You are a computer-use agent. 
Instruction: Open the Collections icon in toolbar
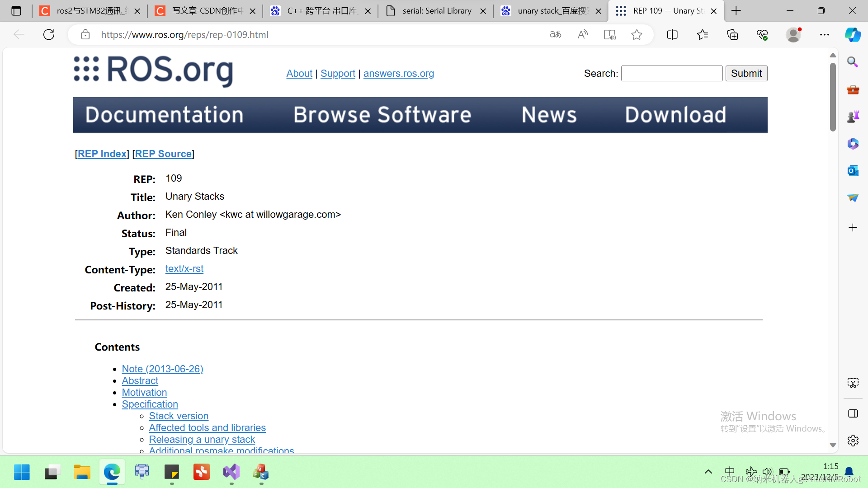(732, 34)
